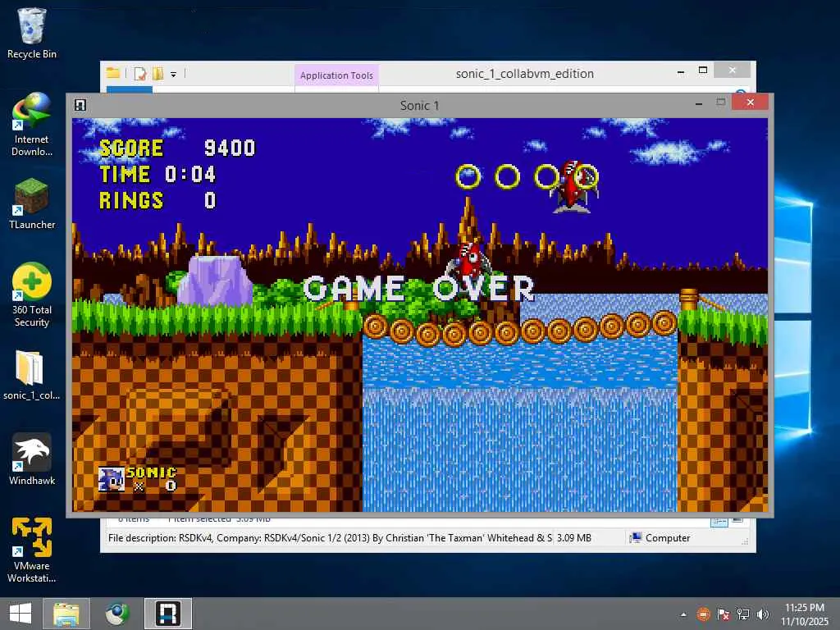Click the Sonic 1 window title text
840x630 pixels.
coord(419,106)
